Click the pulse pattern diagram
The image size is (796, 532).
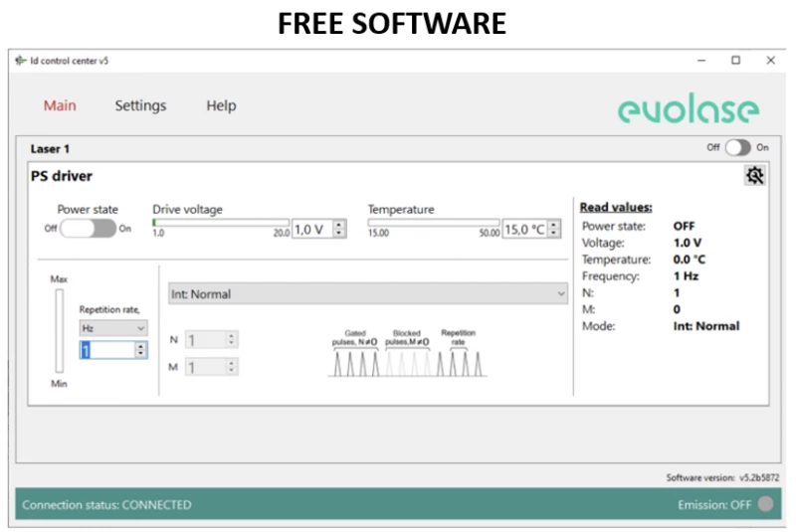click(408, 354)
